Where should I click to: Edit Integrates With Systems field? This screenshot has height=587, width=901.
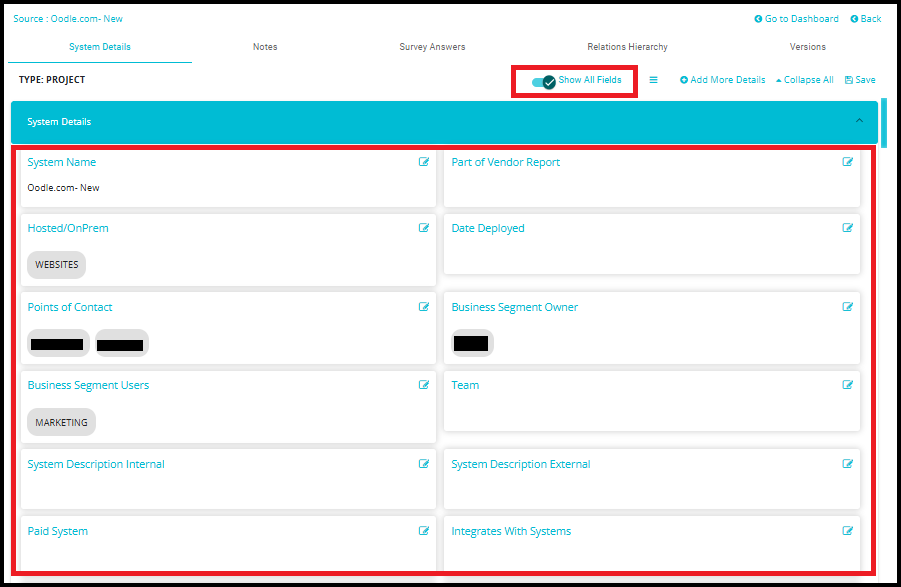(x=848, y=531)
